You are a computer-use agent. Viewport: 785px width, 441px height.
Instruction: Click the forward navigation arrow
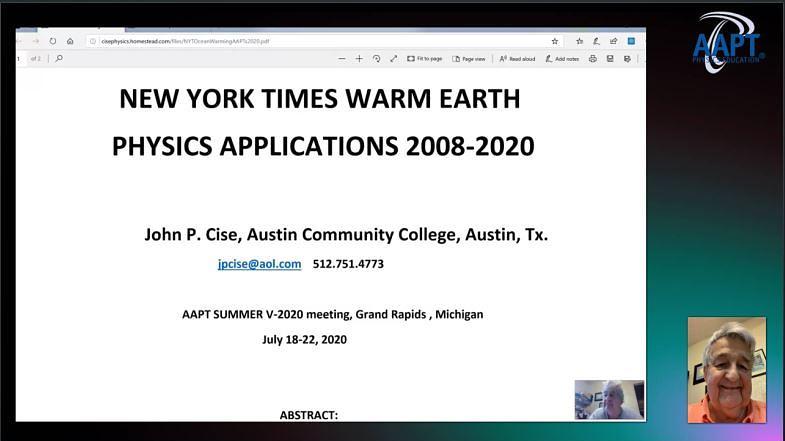[36, 41]
